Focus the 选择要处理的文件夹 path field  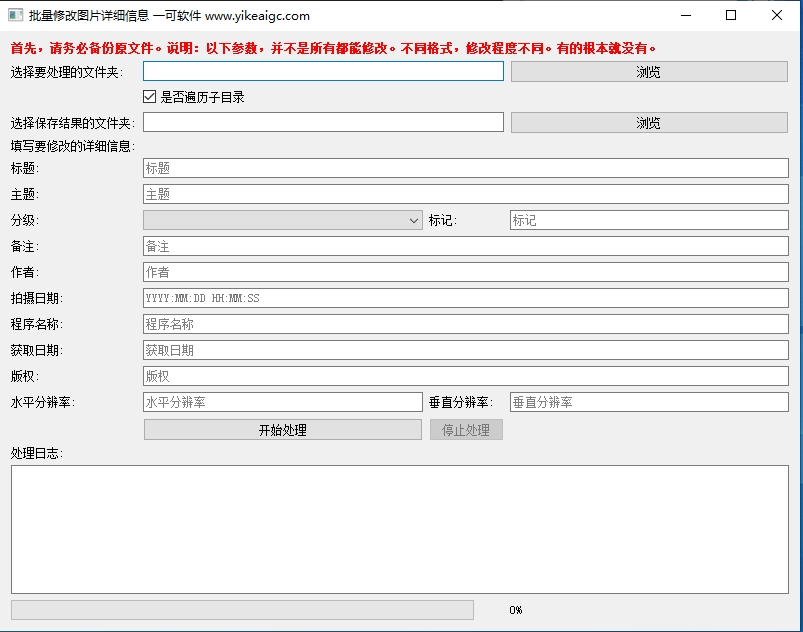tap(323, 71)
